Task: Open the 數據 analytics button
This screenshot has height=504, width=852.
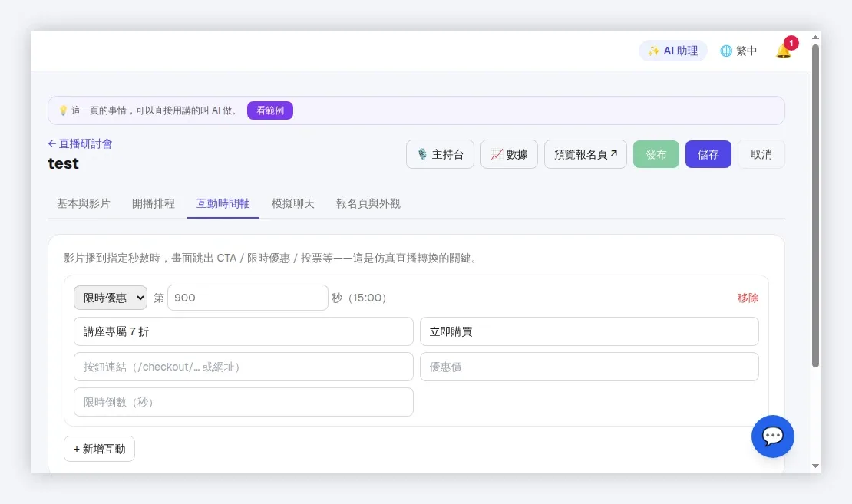Action: [509, 154]
